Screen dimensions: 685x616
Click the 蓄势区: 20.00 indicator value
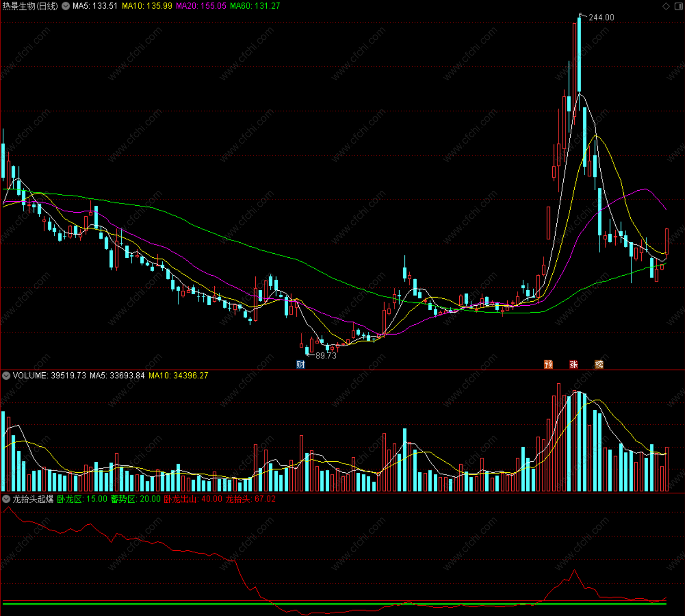[x=136, y=499]
